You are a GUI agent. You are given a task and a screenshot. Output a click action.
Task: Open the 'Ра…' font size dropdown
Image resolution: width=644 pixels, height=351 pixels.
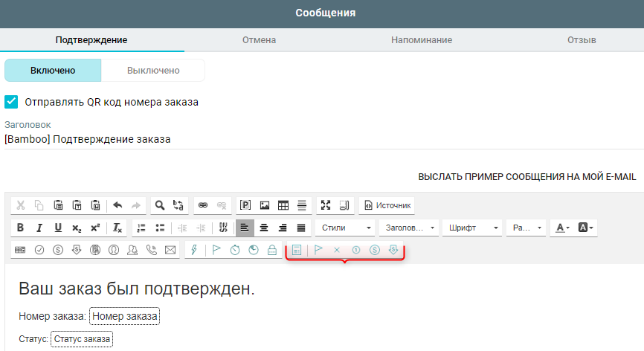(526, 228)
